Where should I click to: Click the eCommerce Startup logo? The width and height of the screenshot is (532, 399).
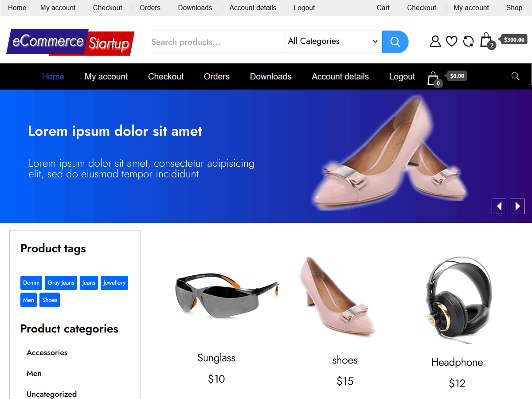pos(70,43)
